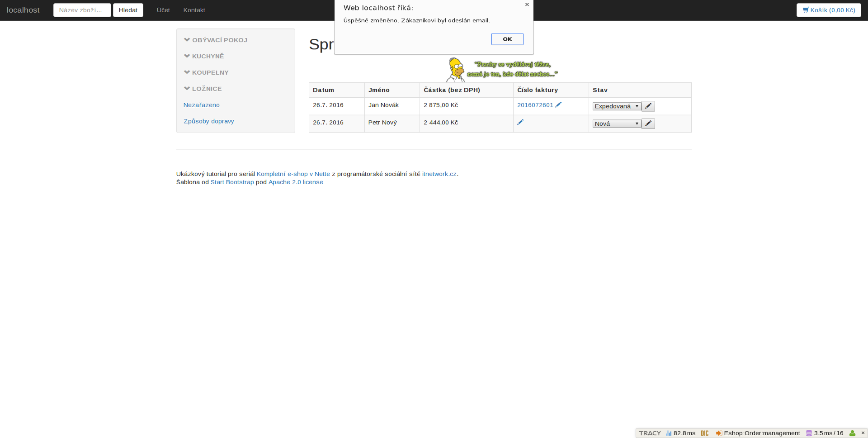Select the amount 2 875,00 Kč
Screen dimensions: 868x438
pyautogui.click(x=441, y=105)
